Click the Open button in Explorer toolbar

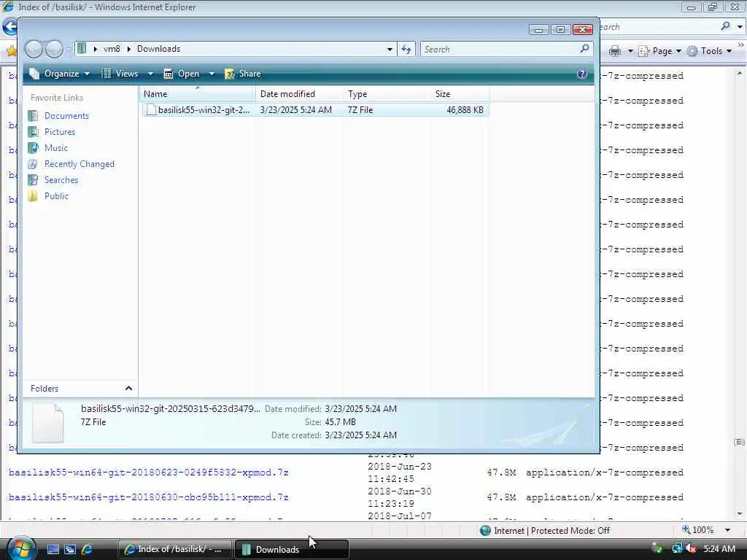point(182,74)
